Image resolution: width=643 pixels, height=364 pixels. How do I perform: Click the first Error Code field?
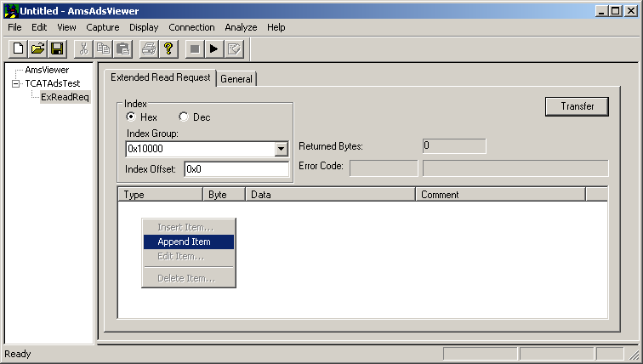click(x=384, y=168)
